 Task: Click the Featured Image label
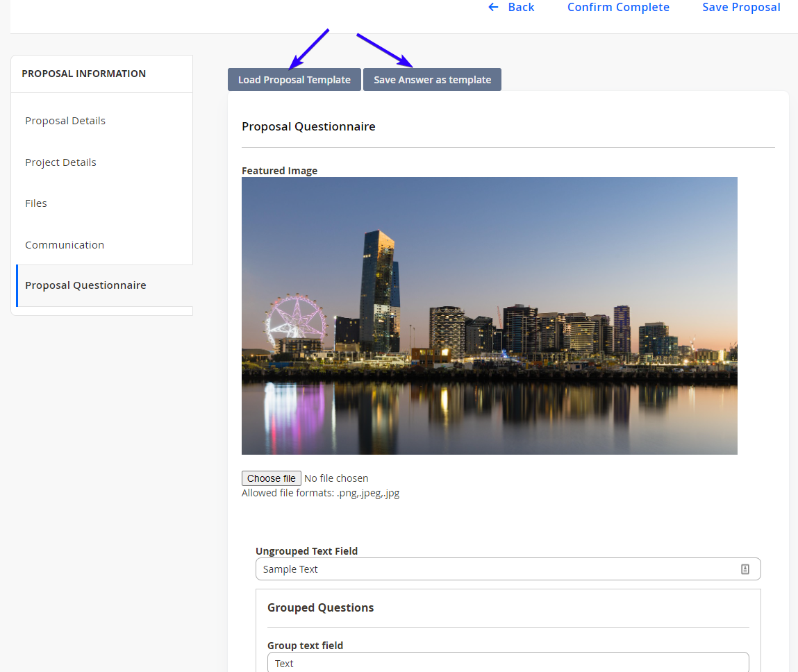(279, 170)
